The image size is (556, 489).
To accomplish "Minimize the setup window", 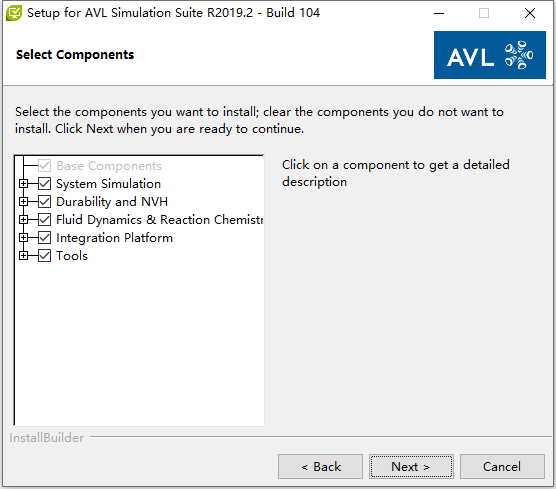I will coord(439,13).
